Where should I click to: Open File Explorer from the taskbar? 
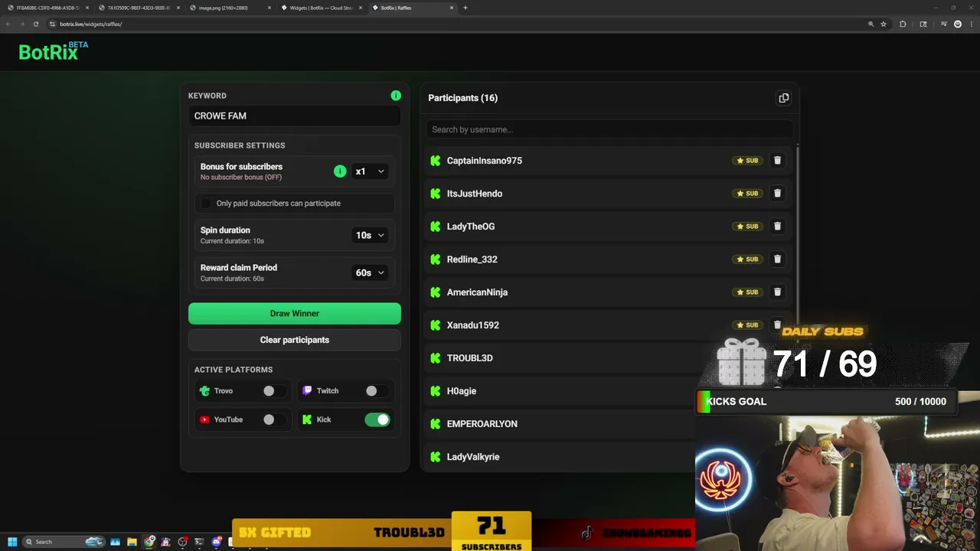pos(132,542)
